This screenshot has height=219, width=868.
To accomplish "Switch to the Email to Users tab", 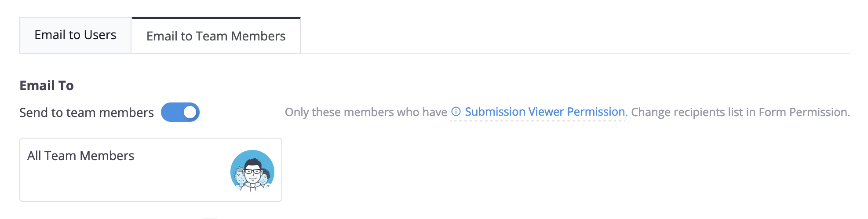I will [x=75, y=35].
